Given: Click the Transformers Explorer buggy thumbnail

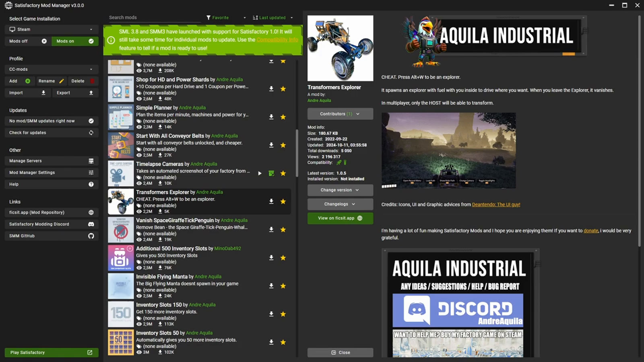Looking at the screenshot, I should (340, 48).
